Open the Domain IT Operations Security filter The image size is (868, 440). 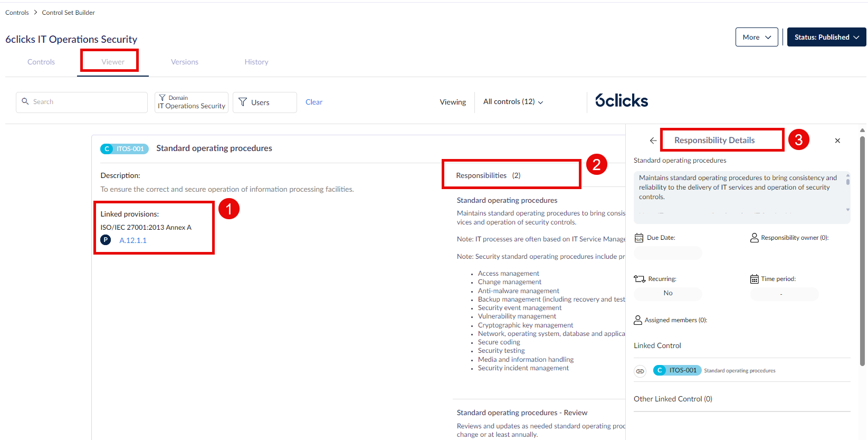192,102
